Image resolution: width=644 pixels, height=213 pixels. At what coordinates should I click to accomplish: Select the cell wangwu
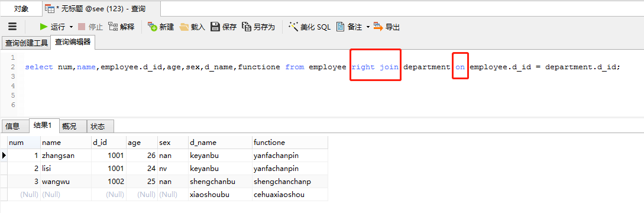[x=66, y=181]
